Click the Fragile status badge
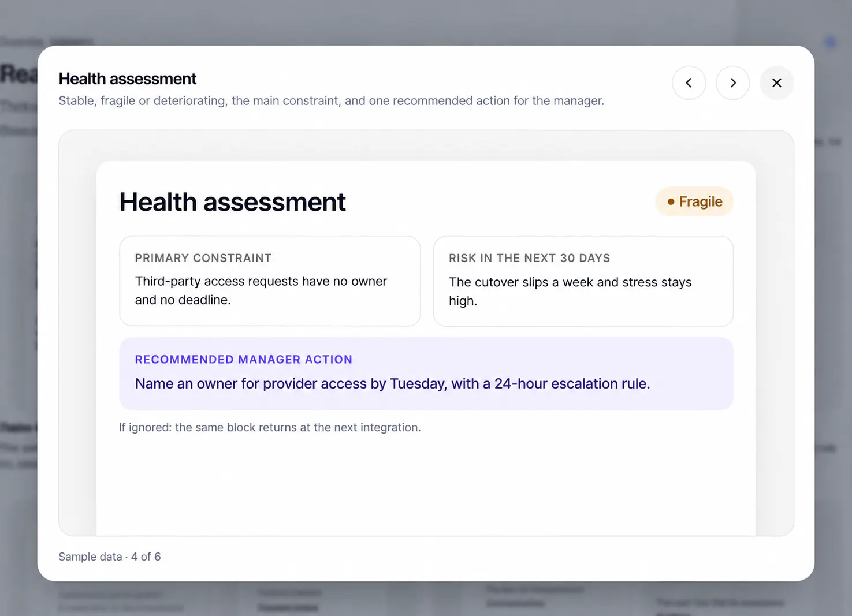 (x=694, y=201)
